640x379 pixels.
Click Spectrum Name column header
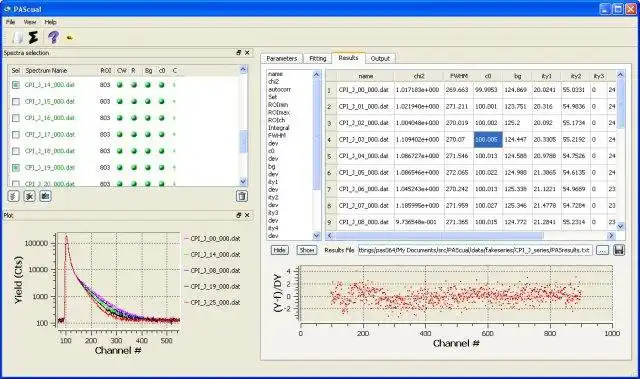[46, 71]
